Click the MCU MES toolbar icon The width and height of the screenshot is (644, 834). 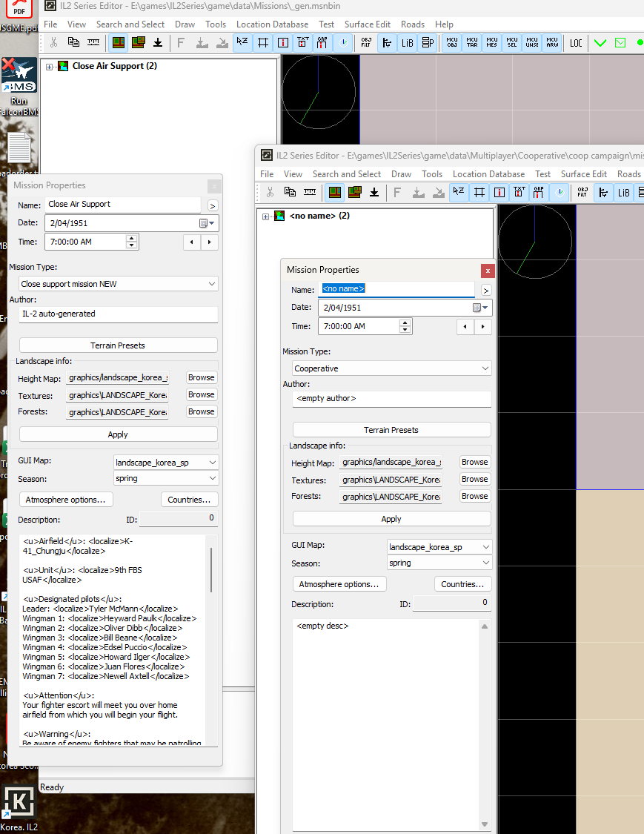492,42
